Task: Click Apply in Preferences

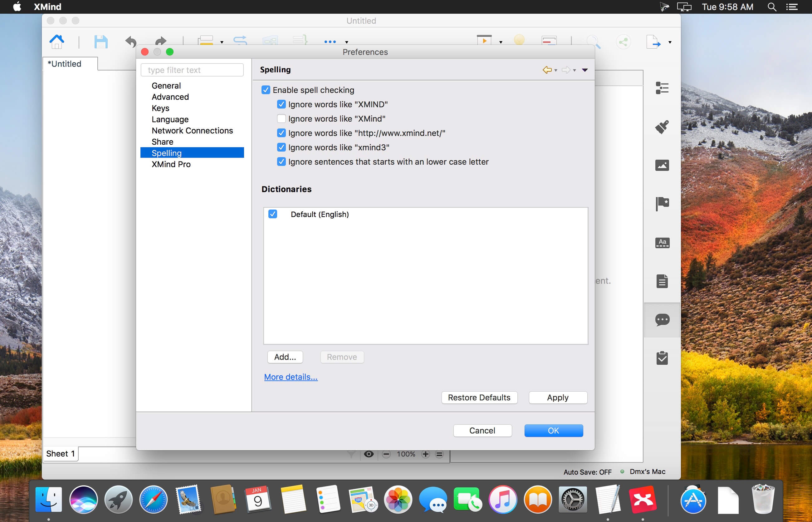Action: pyautogui.click(x=558, y=398)
